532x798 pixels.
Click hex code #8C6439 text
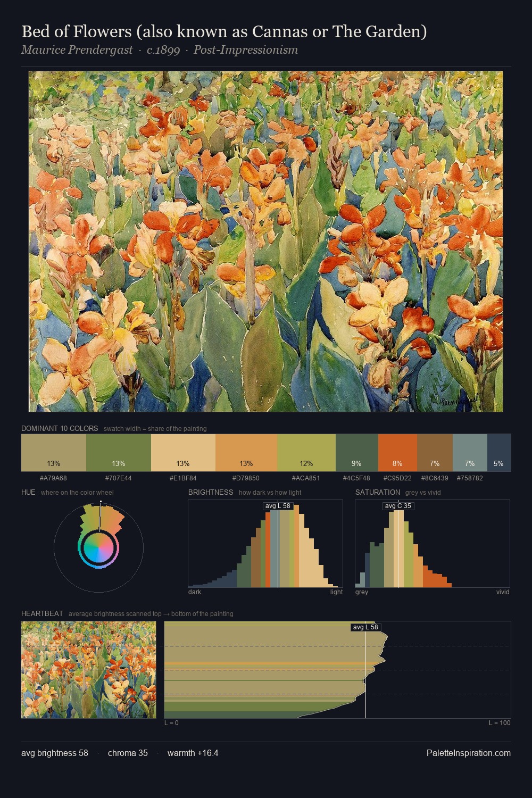435,478
